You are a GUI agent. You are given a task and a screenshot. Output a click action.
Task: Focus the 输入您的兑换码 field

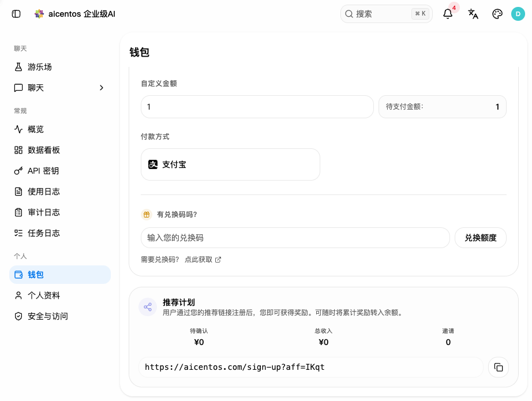(295, 238)
